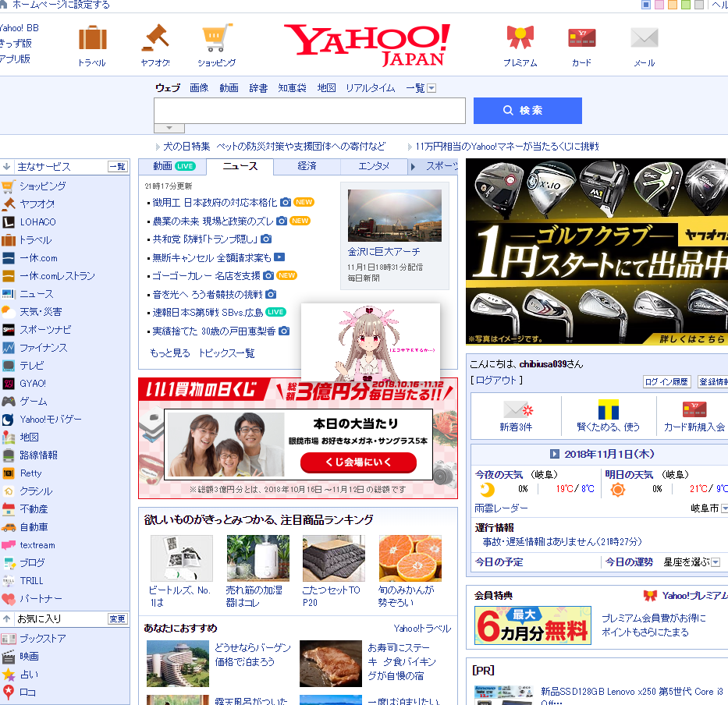Click the Retty icon in sidebar
Viewport: 728px width, 705px height.
pos(9,473)
